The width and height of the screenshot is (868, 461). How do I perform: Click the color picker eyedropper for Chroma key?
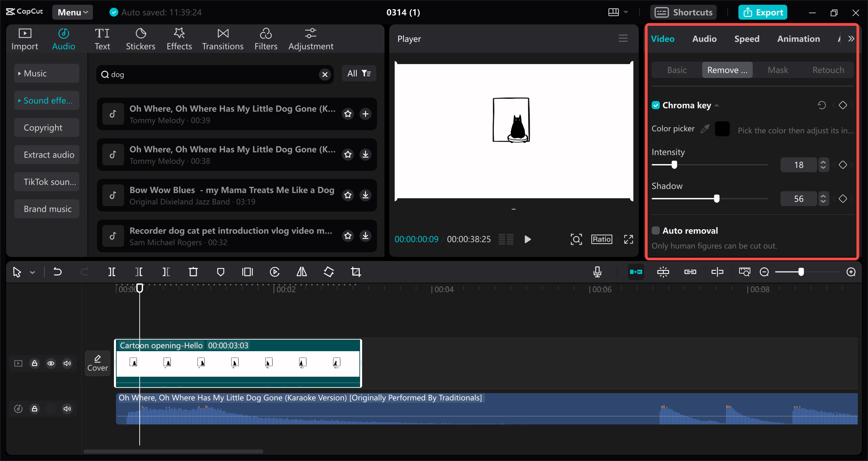click(705, 128)
